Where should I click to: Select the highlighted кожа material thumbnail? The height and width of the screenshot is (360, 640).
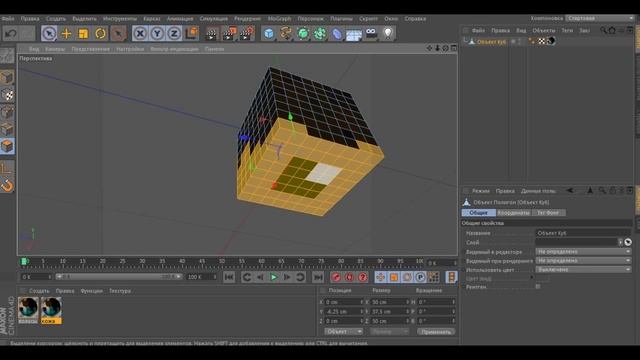pyautogui.click(x=51, y=311)
